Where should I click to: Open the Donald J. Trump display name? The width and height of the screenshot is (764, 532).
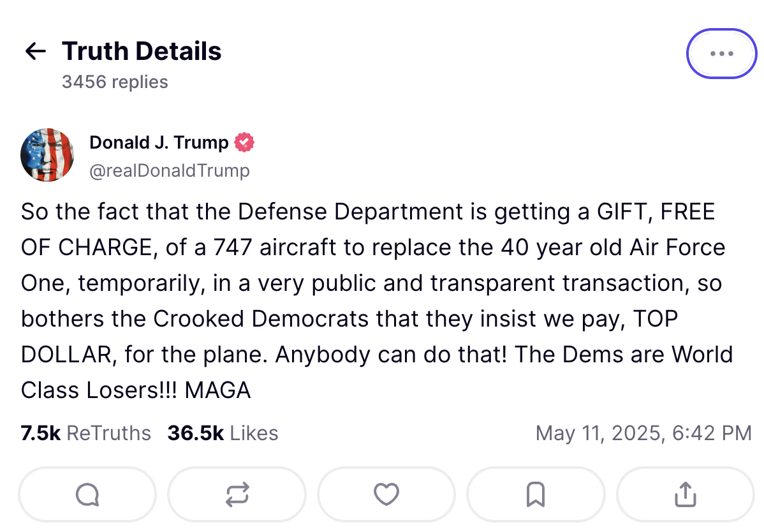pyautogui.click(x=159, y=143)
